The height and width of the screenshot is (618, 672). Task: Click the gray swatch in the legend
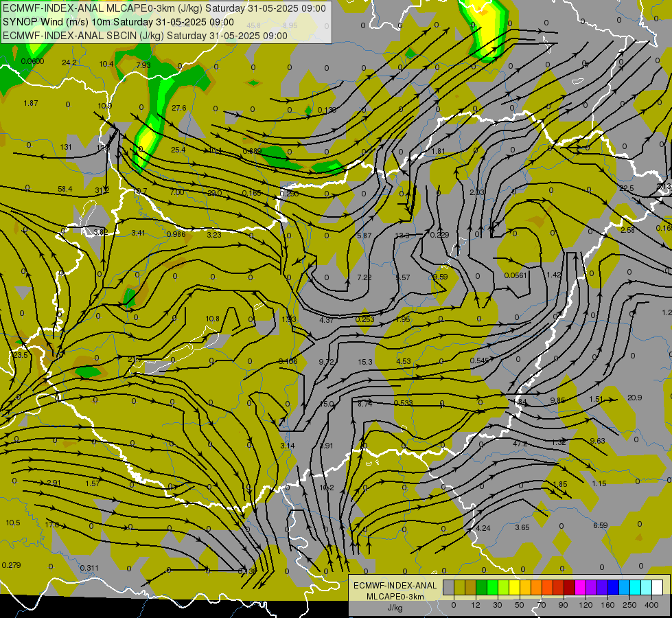pyautogui.click(x=449, y=588)
